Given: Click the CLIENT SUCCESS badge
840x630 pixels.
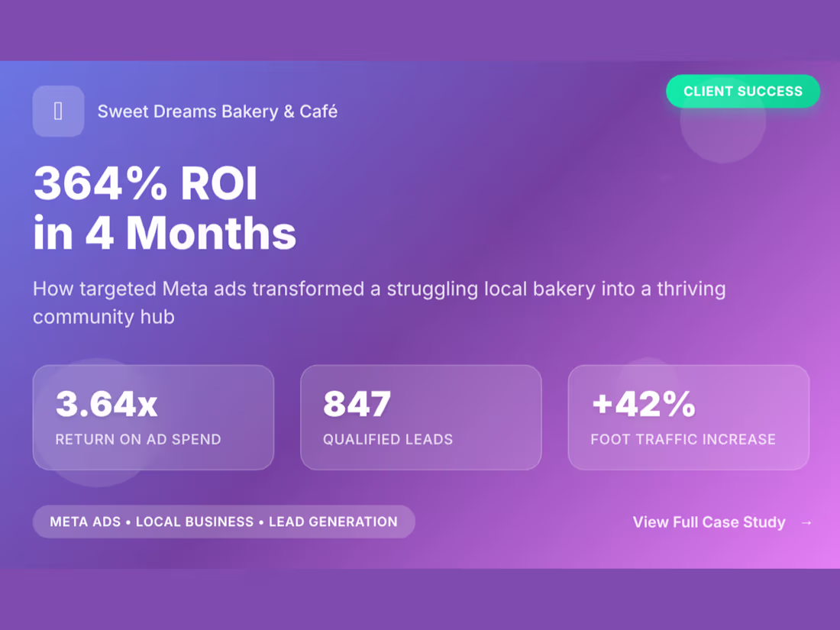Looking at the screenshot, I should (x=743, y=91).
